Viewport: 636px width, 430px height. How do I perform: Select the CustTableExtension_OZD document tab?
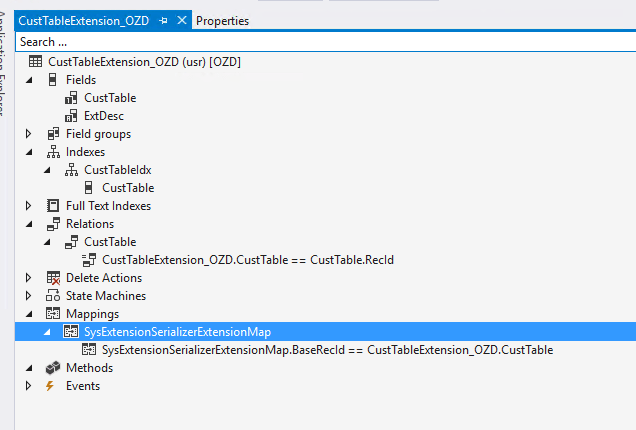[x=83, y=21]
